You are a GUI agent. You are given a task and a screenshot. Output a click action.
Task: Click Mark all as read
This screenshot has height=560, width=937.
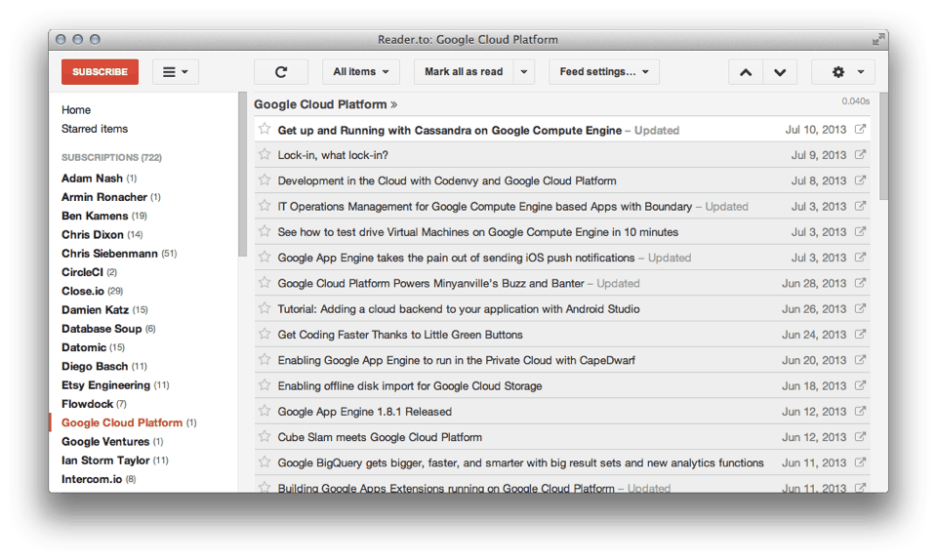coord(464,71)
